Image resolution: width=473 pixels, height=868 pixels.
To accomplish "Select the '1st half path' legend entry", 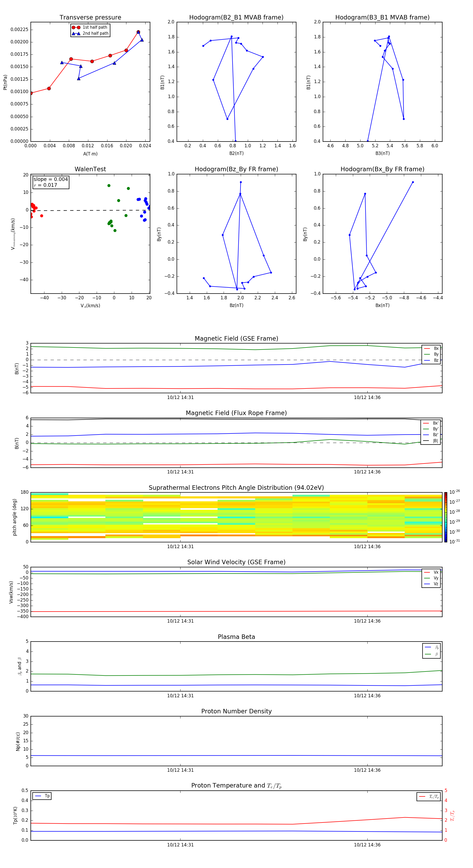I will tap(90, 27).
